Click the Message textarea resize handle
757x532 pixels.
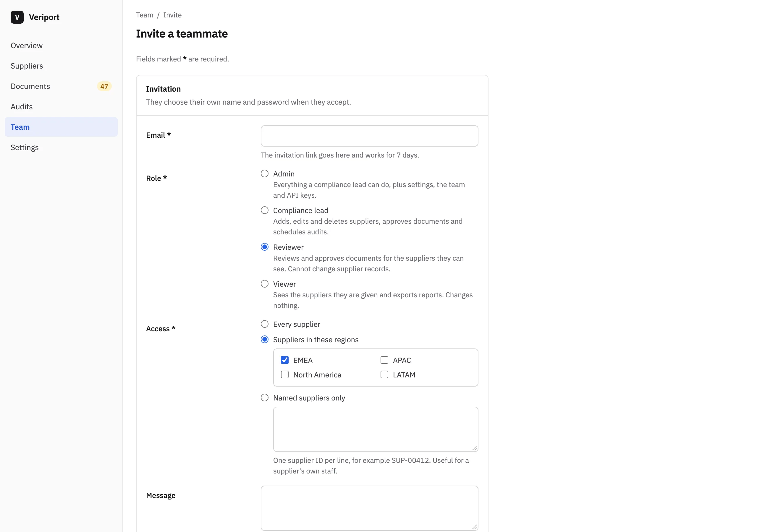point(474,527)
